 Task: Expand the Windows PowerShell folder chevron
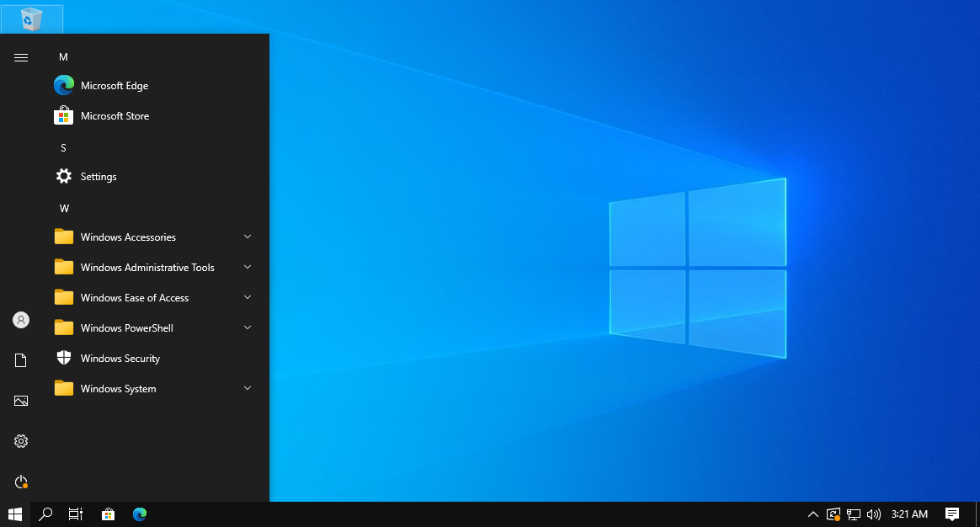[x=248, y=327]
